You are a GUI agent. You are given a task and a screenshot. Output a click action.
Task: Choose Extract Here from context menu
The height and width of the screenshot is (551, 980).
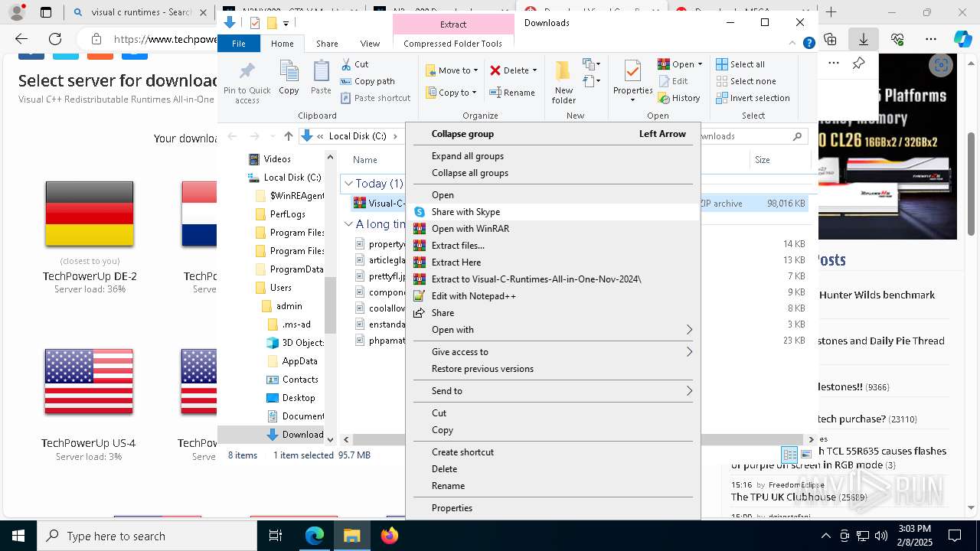click(553, 262)
